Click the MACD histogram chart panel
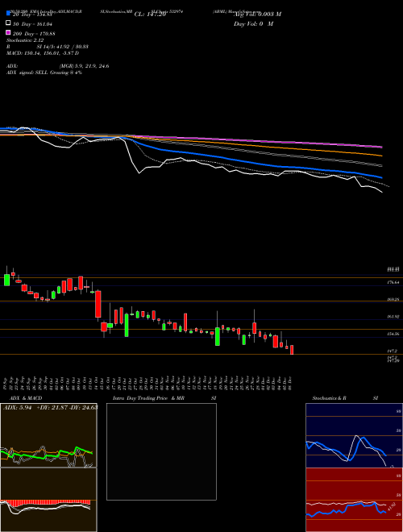 coord(48,500)
